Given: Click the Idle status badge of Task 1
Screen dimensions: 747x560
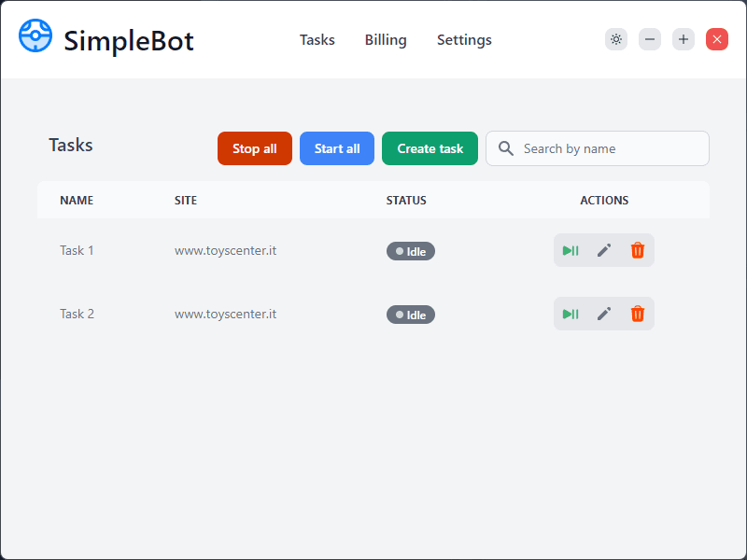Looking at the screenshot, I should (411, 251).
